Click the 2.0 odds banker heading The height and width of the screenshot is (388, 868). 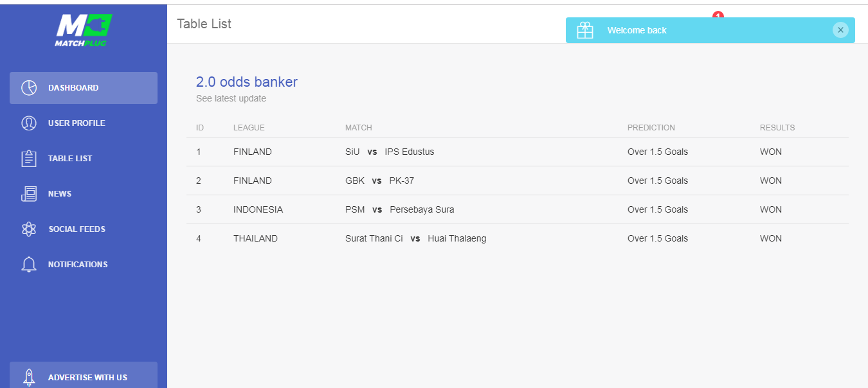[246, 82]
